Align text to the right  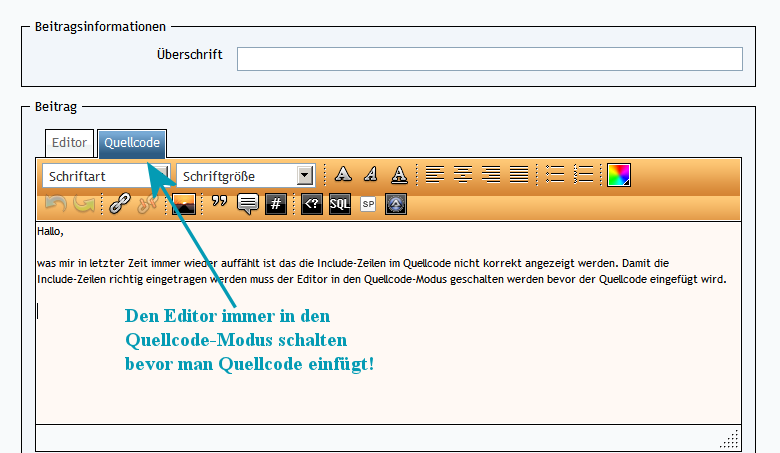(490, 175)
